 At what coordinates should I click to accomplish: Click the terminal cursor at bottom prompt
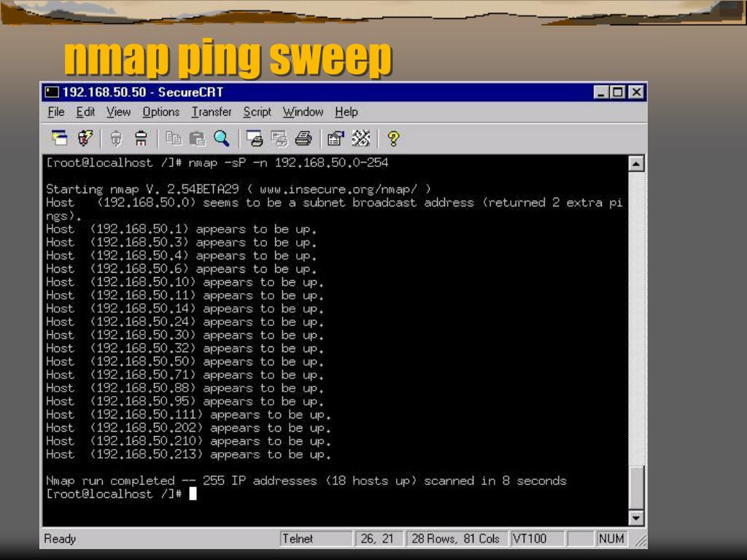(x=193, y=494)
